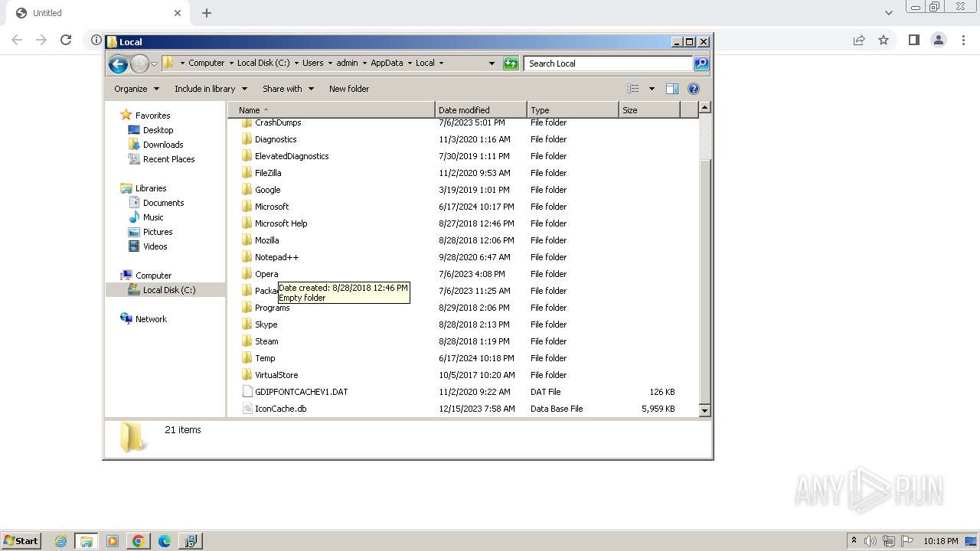Select Computer in navigation pane

point(153,275)
